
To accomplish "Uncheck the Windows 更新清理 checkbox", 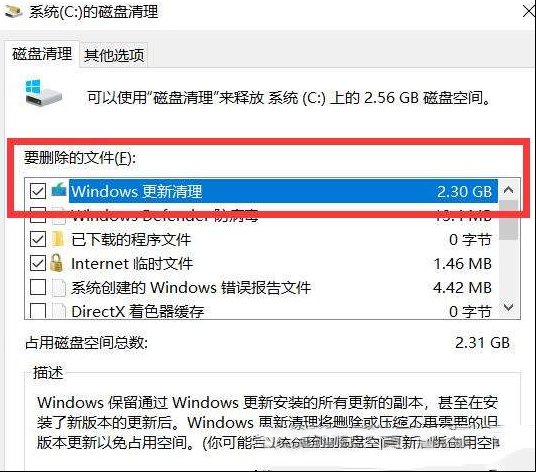I will [x=38, y=191].
